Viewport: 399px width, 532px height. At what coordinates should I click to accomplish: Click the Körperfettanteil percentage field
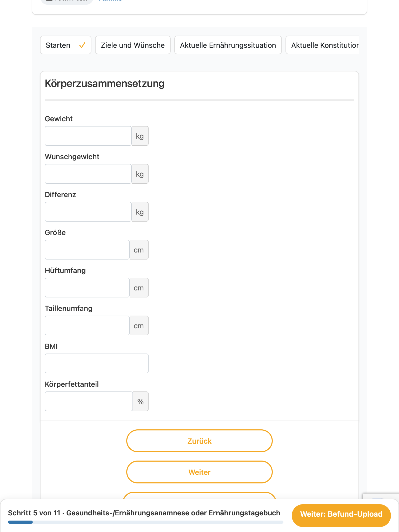(x=89, y=401)
